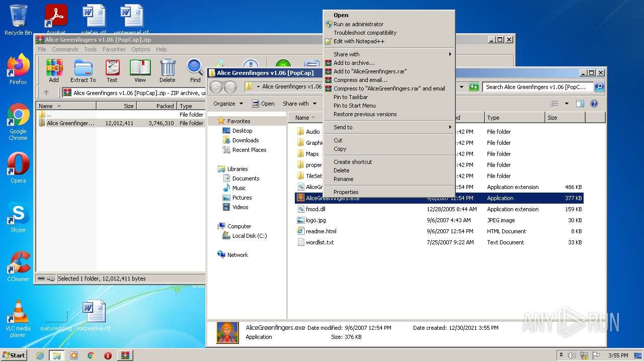This screenshot has width=644, height=362.
Task: Choose Properties in context menu
Action: coord(346,192)
